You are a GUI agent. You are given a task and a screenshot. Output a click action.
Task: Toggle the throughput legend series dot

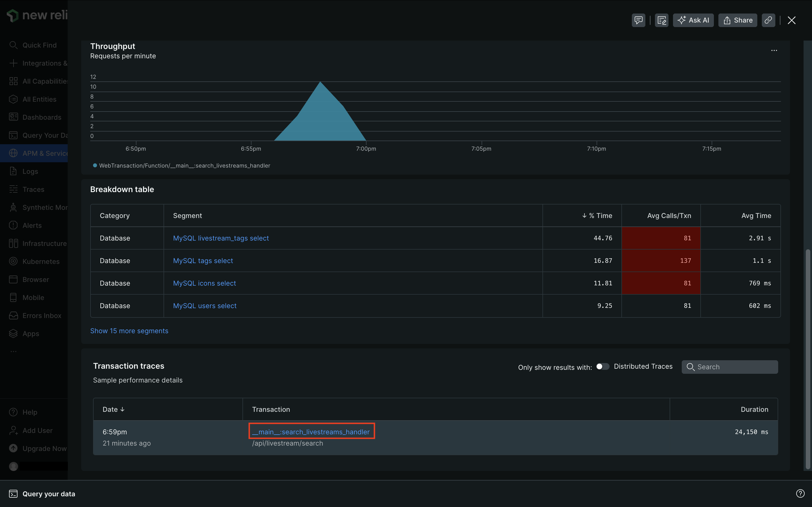tap(95, 166)
